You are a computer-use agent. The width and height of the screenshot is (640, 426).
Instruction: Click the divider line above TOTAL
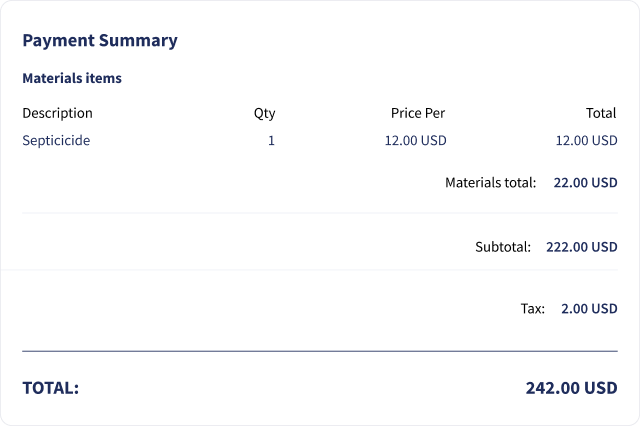pos(320,351)
